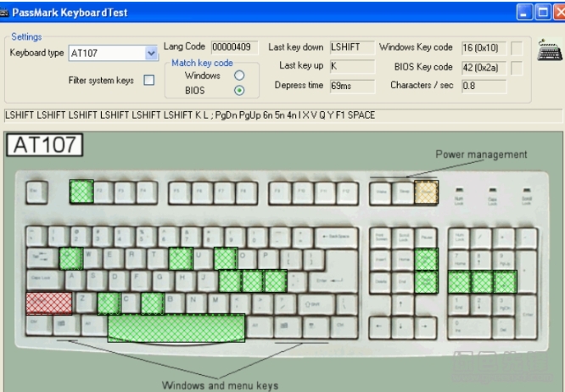Click the Characters / sec field showing 0.8
The height and width of the screenshot is (392, 565).
point(484,86)
